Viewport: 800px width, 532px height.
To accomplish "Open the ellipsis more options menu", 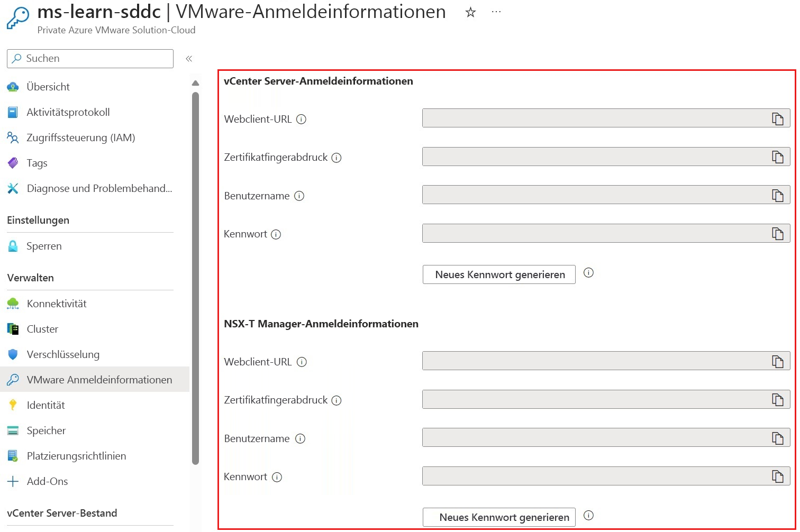I will tap(496, 12).
